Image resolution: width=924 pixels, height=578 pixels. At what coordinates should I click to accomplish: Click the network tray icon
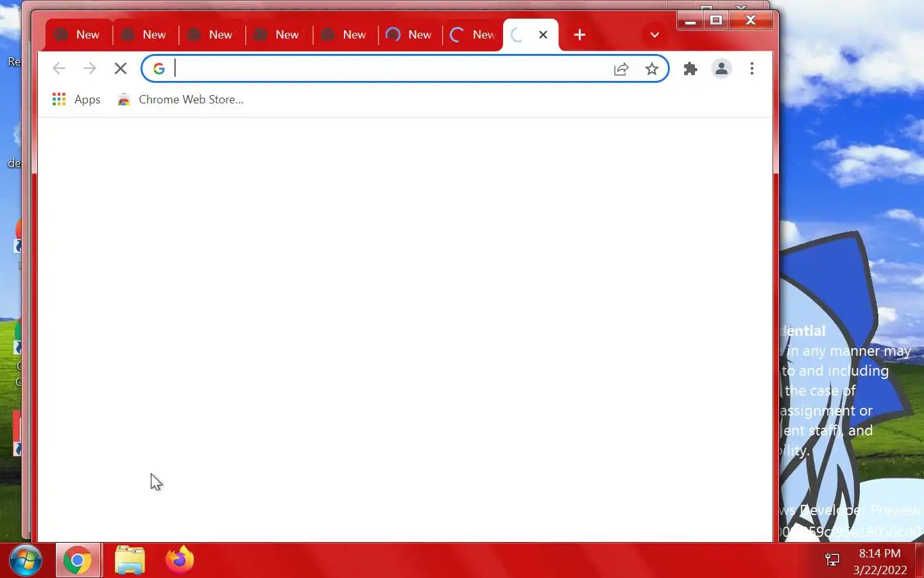coord(832,561)
